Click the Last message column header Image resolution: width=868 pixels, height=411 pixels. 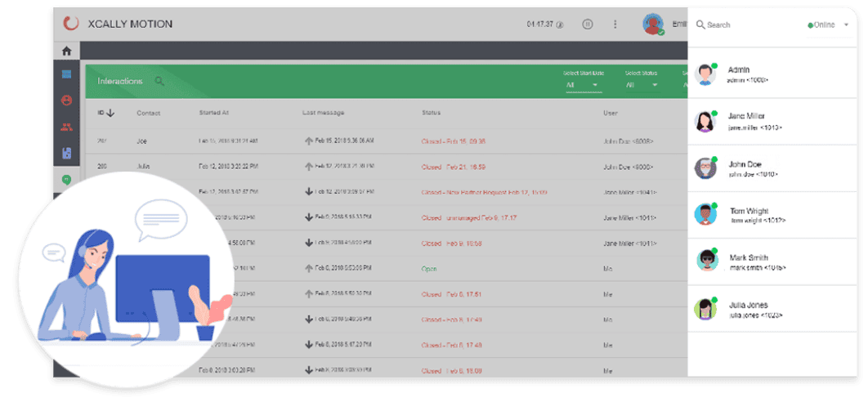324,113
